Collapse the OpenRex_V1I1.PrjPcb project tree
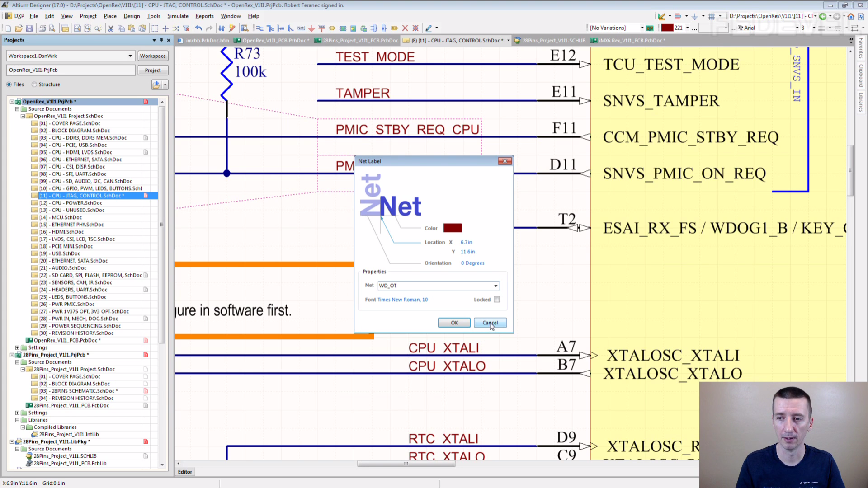Image resolution: width=868 pixels, height=488 pixels. [12, 102]
